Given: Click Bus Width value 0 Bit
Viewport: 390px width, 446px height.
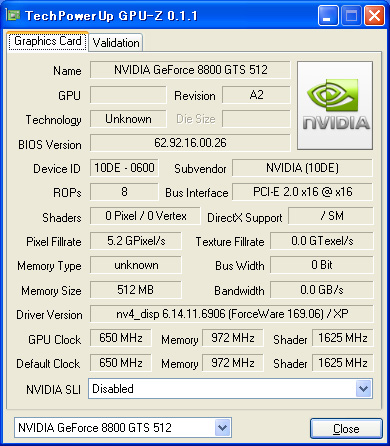Looking at the screenshot, I should [322, 265].
